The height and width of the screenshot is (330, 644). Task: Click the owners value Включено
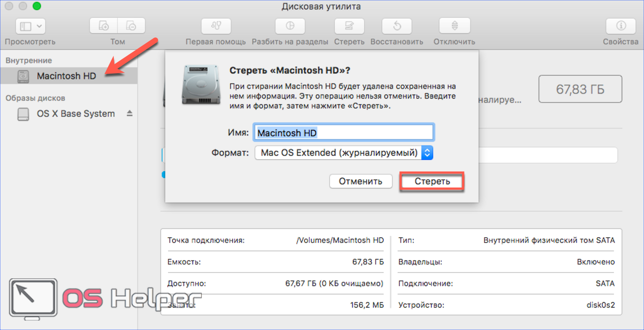(596, 262)
